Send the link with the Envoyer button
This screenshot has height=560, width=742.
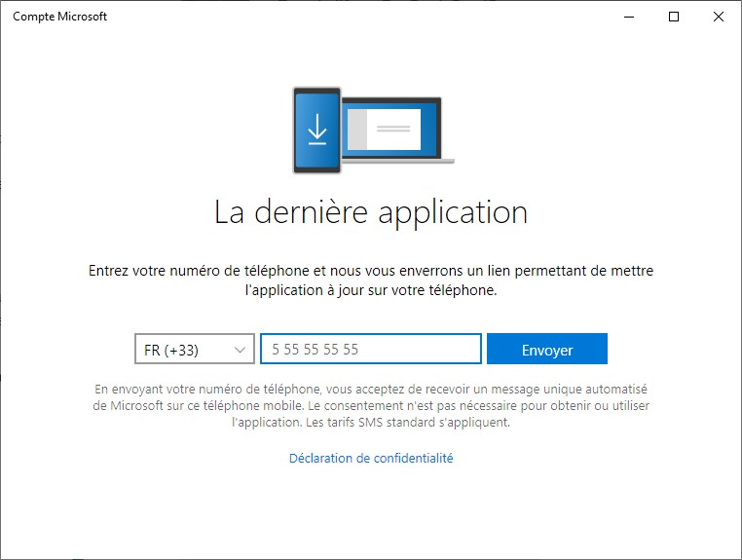point(547,349)
